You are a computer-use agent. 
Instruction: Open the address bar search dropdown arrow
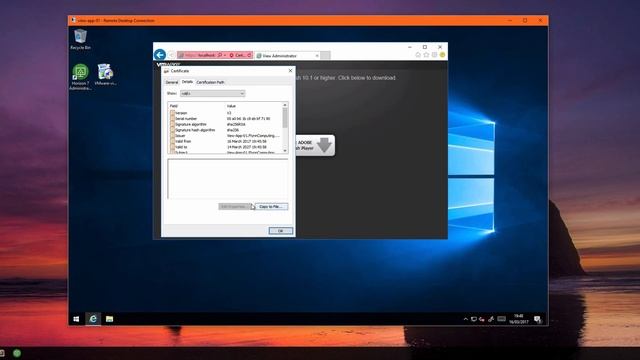(225, 55)
